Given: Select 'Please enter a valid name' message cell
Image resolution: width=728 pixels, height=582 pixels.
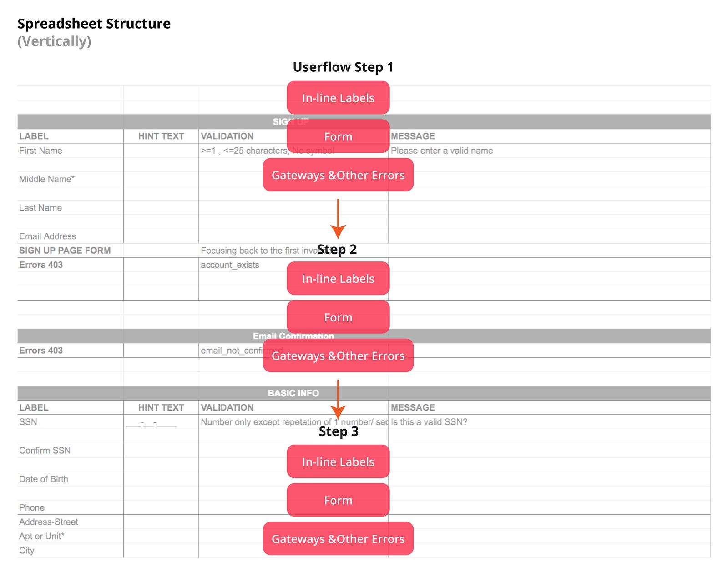Looking at the screenshot, I should click(442, 151).
